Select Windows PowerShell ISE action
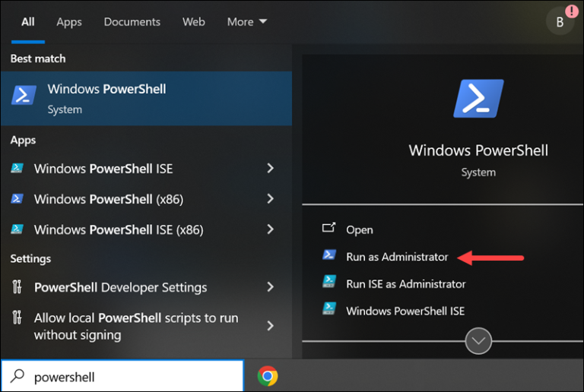The image size is (584, 392). [x=405, y=311]
